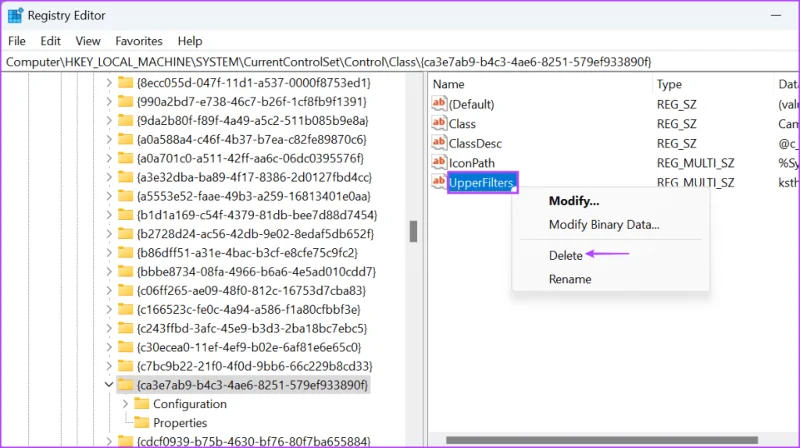Click the folder icon of {a3e32dba-ba89-4f17-8386-2d0127fbd4cc}
The image size is (800, 448).
click(x=125, y=177)
